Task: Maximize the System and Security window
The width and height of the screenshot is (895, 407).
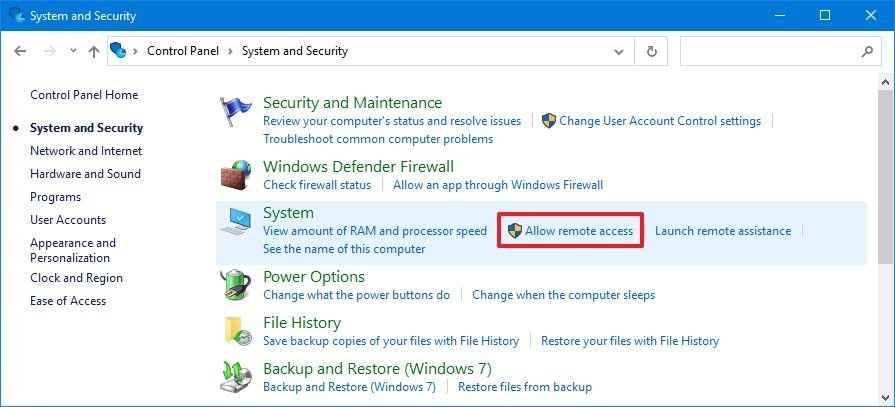Action: click(825, 15)
